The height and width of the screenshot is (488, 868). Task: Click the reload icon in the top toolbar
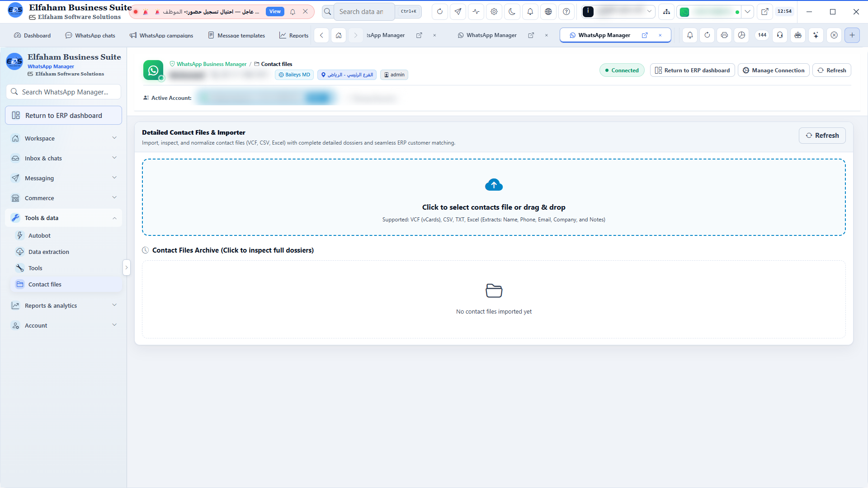click(x=439, y=12)
